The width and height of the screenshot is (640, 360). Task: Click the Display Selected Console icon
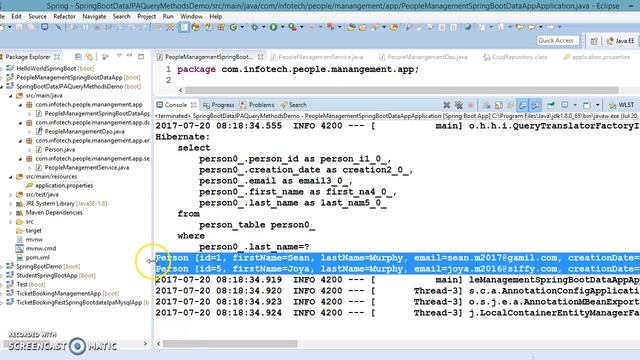(564, 105)
